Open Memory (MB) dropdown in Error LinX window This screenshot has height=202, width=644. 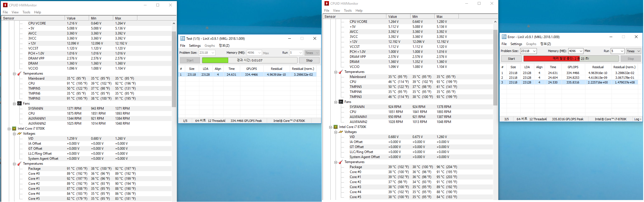581,51
